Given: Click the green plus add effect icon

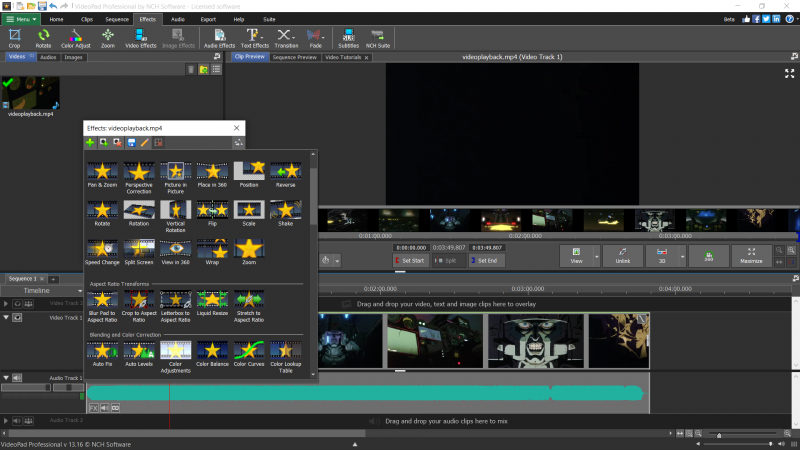Looking at the screenshot, I should click(x=91, y=143).
